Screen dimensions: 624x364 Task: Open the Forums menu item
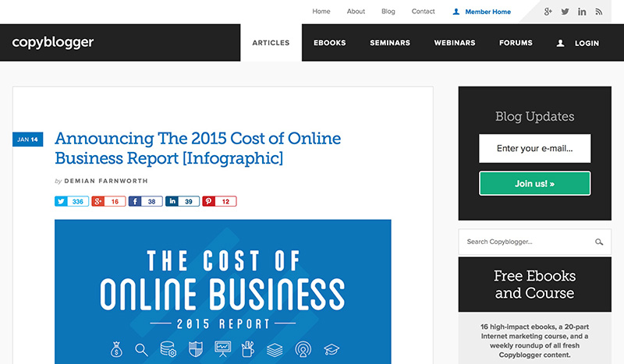(516, 43)
